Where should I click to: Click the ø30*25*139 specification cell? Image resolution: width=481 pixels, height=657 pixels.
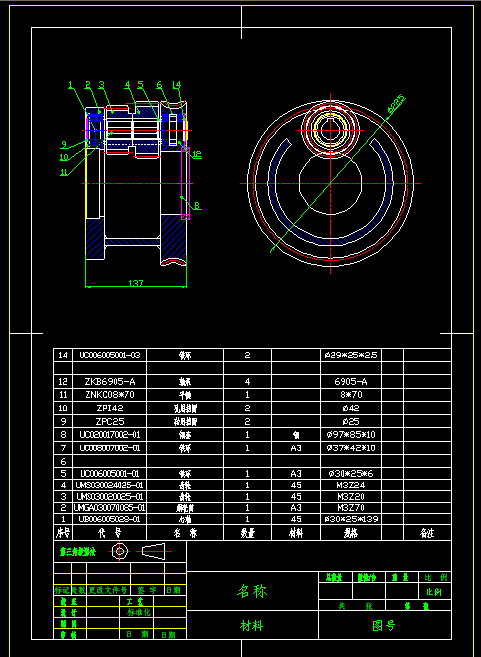click(x=351, y=519)
